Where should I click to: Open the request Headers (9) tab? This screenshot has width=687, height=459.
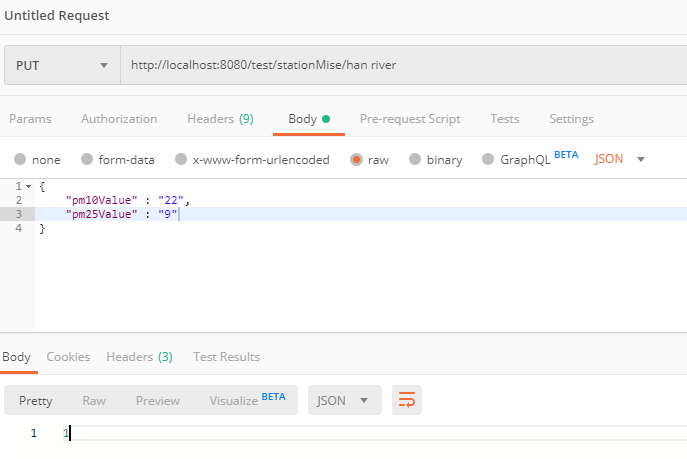pos(220,119)
